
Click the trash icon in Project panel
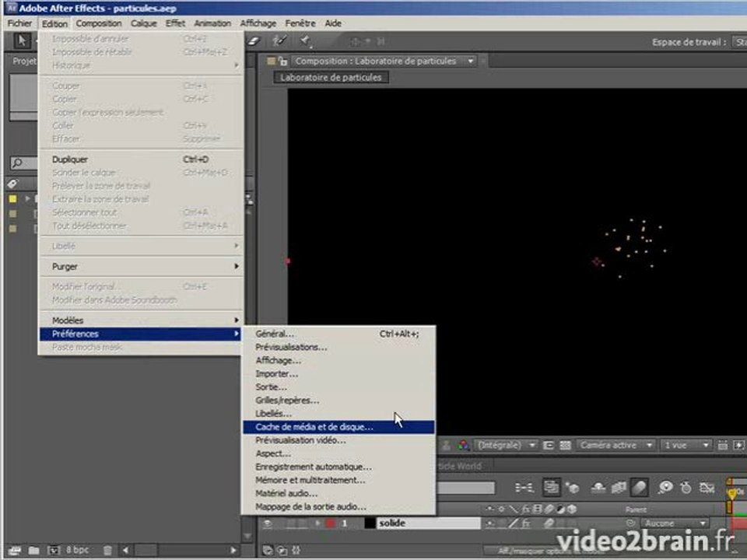coord(107,550)
